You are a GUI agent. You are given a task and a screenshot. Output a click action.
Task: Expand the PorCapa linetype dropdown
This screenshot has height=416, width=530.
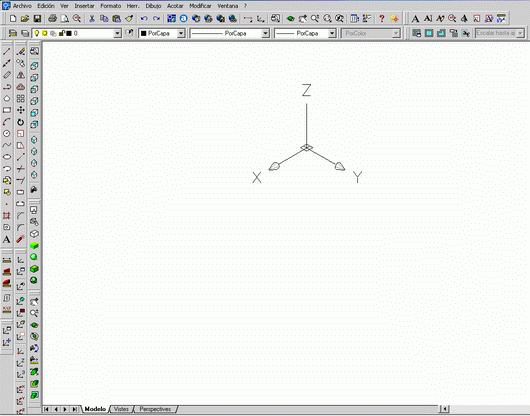click(265, 33)
